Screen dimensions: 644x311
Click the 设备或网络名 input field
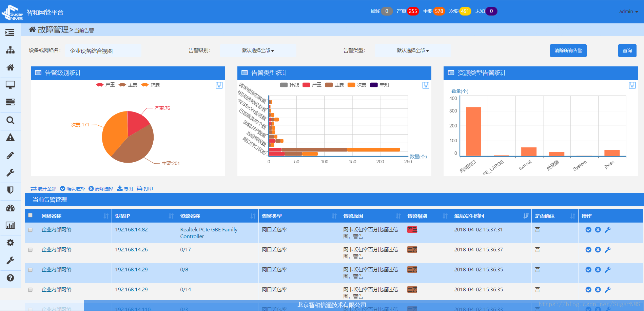pyautogui.click(x=103, y=51)
